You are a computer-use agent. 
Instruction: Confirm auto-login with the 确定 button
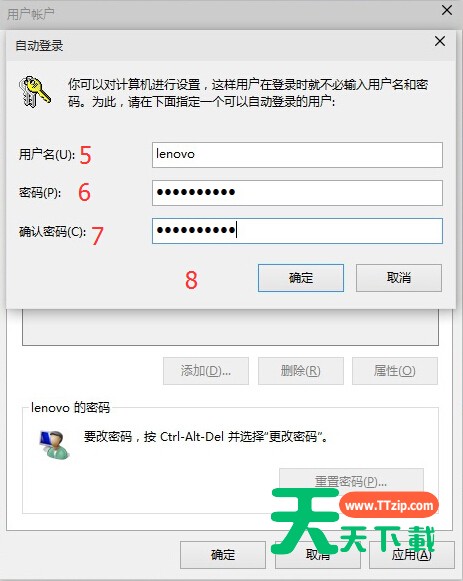301,278
